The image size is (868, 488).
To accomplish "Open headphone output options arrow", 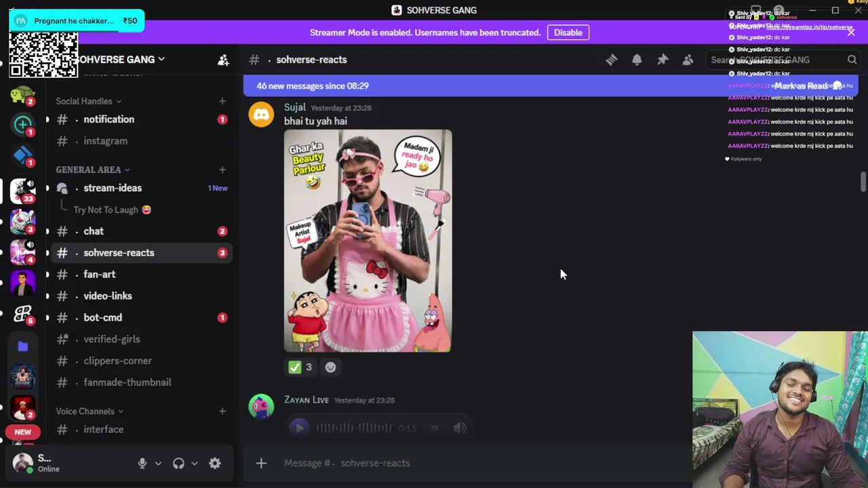I will click(194, 463).
